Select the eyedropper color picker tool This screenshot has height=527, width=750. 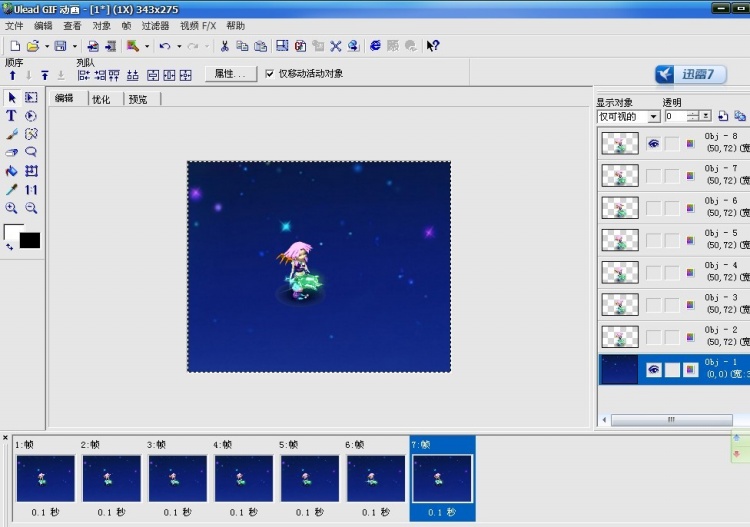point(12,189)
